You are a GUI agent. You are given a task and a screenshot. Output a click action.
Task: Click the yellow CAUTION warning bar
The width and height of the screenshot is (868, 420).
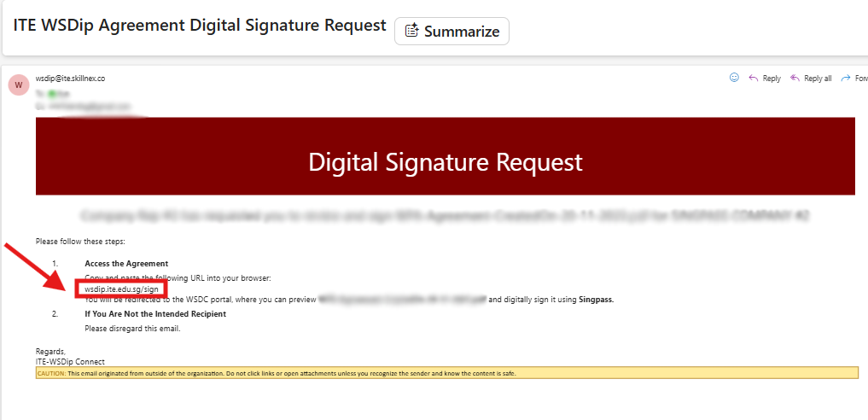446,373
